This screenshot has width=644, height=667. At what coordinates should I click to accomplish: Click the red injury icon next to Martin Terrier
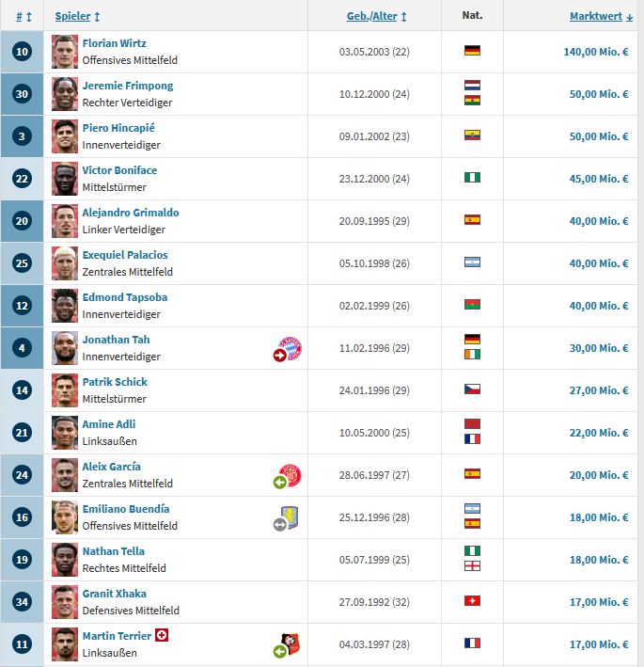pyautogui.click(x=162, y=636)
